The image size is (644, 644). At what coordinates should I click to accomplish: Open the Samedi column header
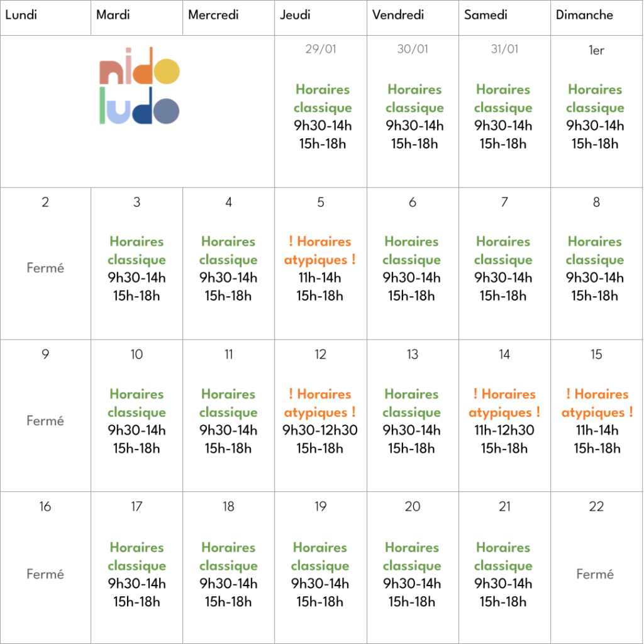coord(486,14)
